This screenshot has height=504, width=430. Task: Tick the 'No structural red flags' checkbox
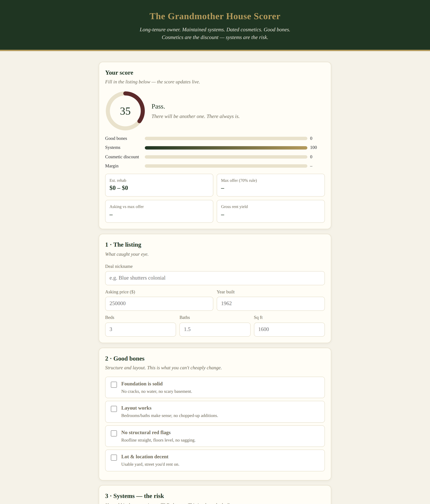pos(114,433)
